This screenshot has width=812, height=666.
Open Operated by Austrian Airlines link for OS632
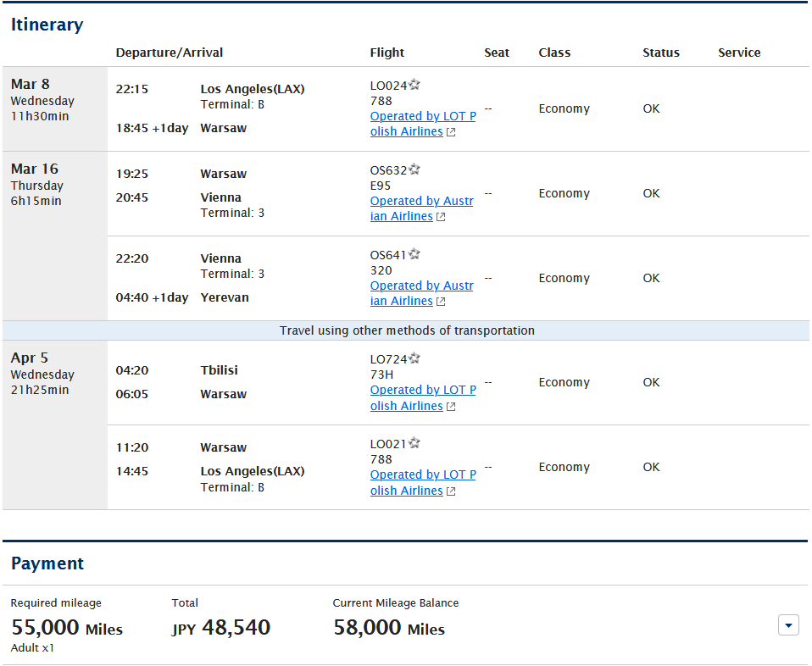coord(421,208)
